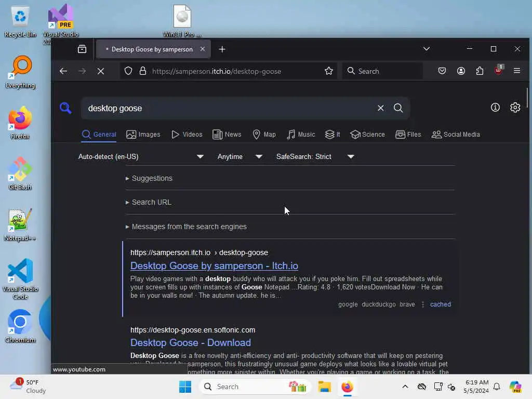Switch to the Files category
This screenshot has height=399, width=532.
click(x=408, y=135)
